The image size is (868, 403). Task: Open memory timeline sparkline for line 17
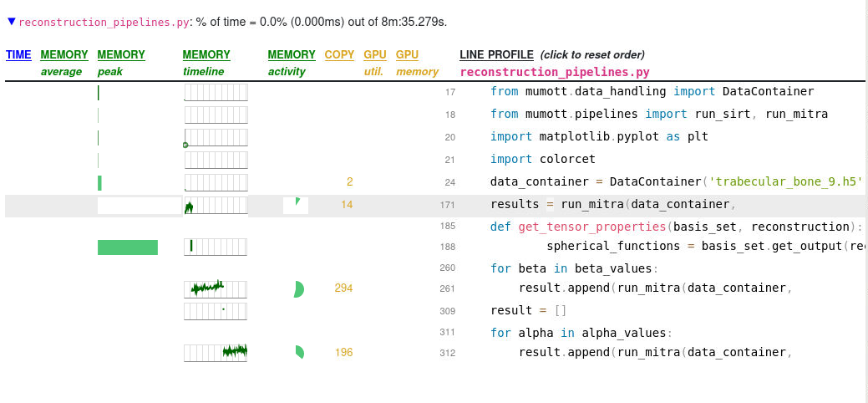pos(216,92)
